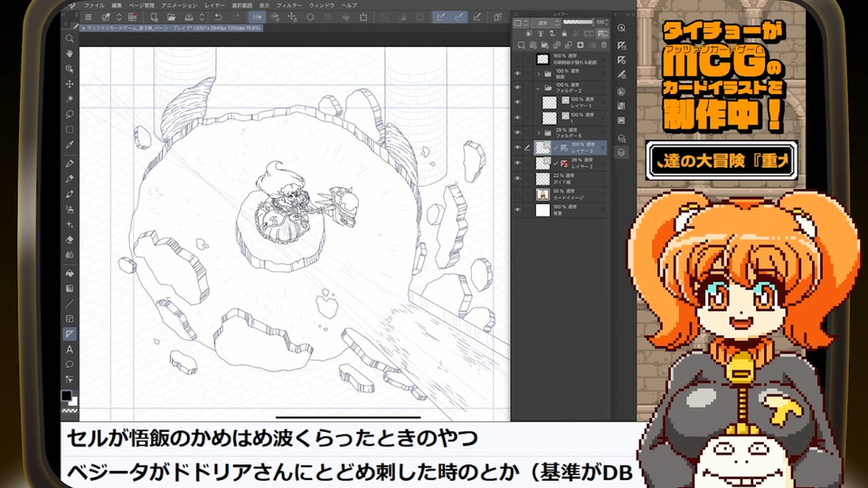Select the Zoom magnifier tool
This screenshot has height=488, width=868.
[70, 39]
